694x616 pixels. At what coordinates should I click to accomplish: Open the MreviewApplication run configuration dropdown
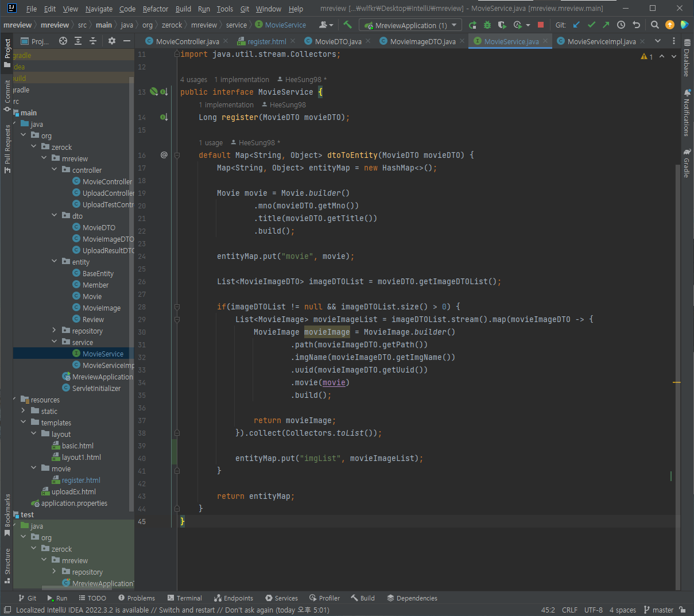(x=410, y=25)
